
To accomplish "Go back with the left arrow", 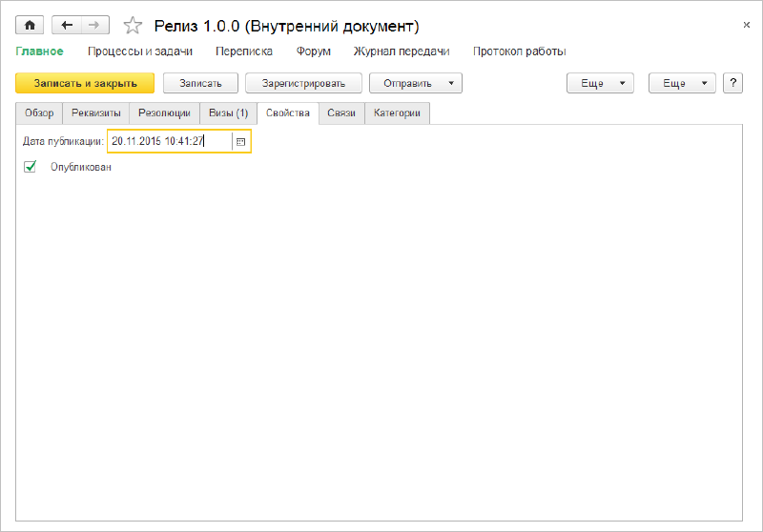I will point(67,26).
